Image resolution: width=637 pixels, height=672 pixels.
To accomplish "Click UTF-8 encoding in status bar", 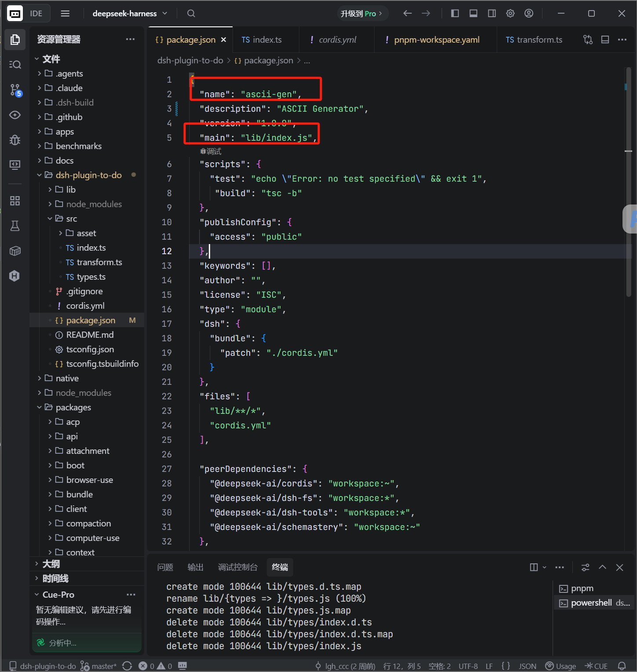I will click(x=468, y=666).
